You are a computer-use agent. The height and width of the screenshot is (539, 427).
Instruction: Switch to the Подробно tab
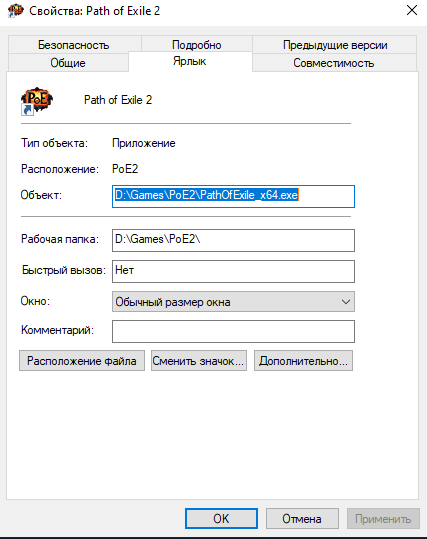(x=197, y=45)
